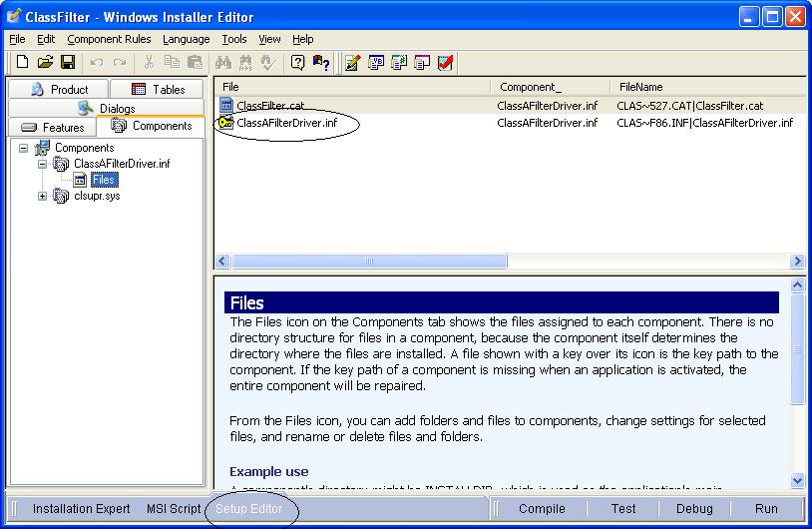812x529 pixels.
Task: Select the ClassFilter.cat file icon in list
Action: 226,105
